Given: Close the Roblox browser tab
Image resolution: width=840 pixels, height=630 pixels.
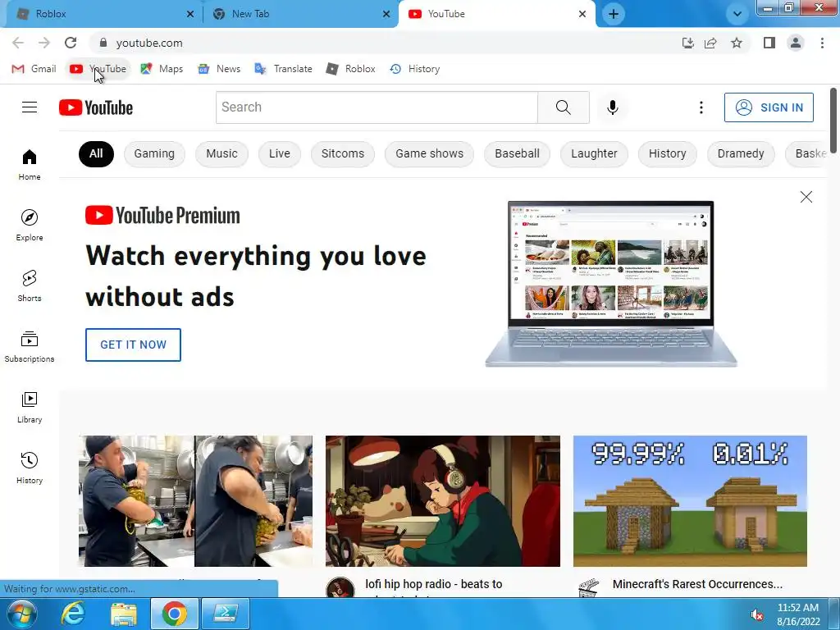Looking at the screenshot, I should (x=190, y=14).
